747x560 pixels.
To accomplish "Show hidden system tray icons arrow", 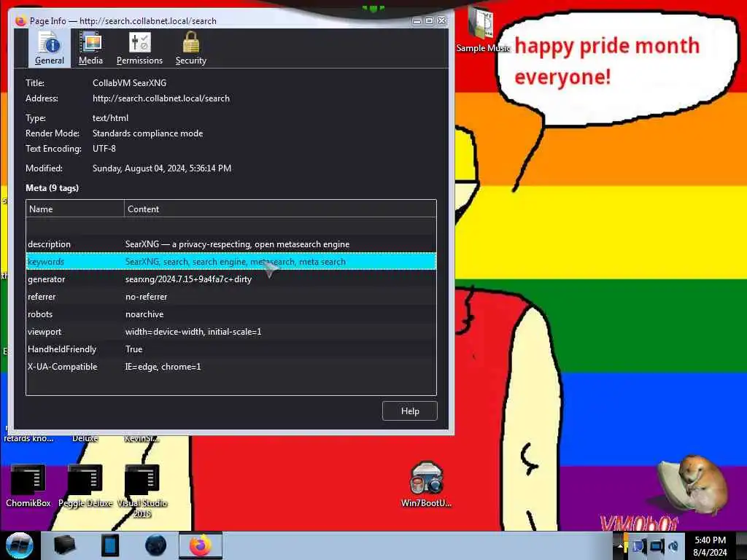I will click(620, 546).
